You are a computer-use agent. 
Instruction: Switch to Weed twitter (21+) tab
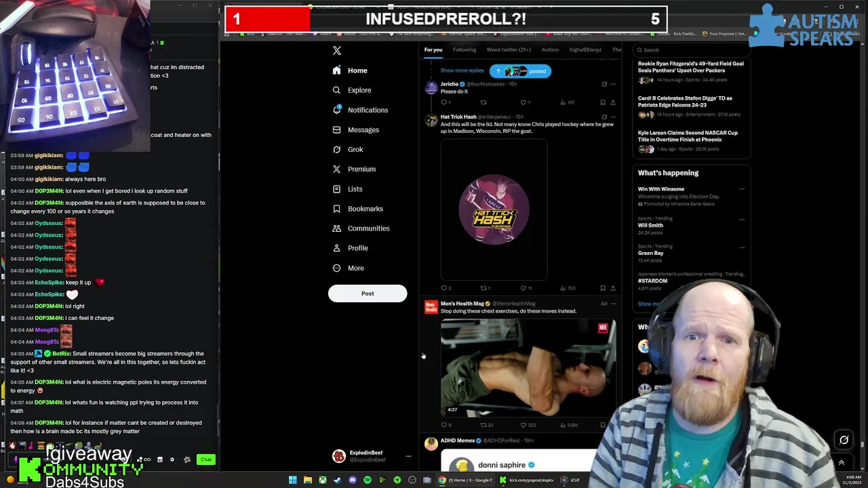click(509, 49)
